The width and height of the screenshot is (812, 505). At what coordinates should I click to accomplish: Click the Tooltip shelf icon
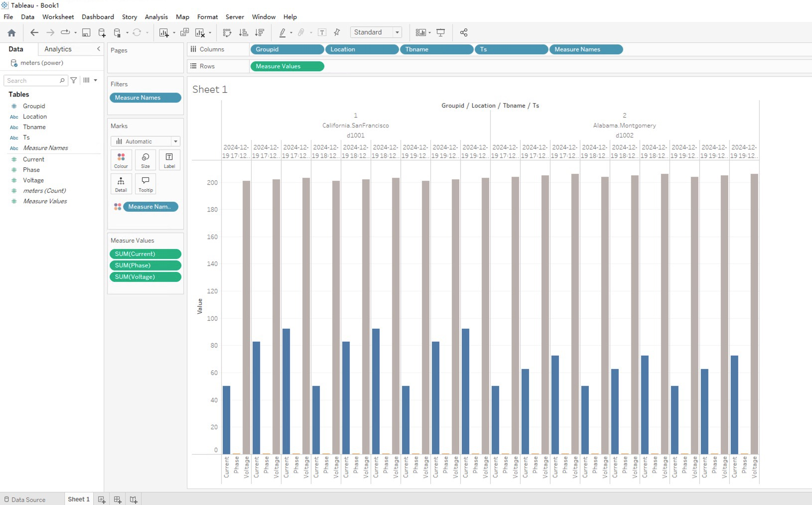145,184
